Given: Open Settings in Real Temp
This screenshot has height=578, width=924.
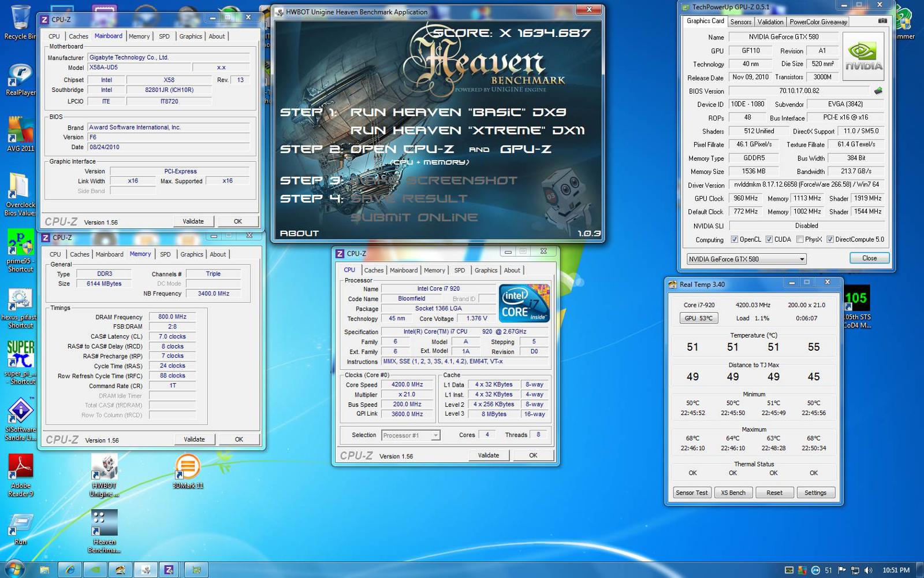Looking at the screenshot, I should [815, 493].
